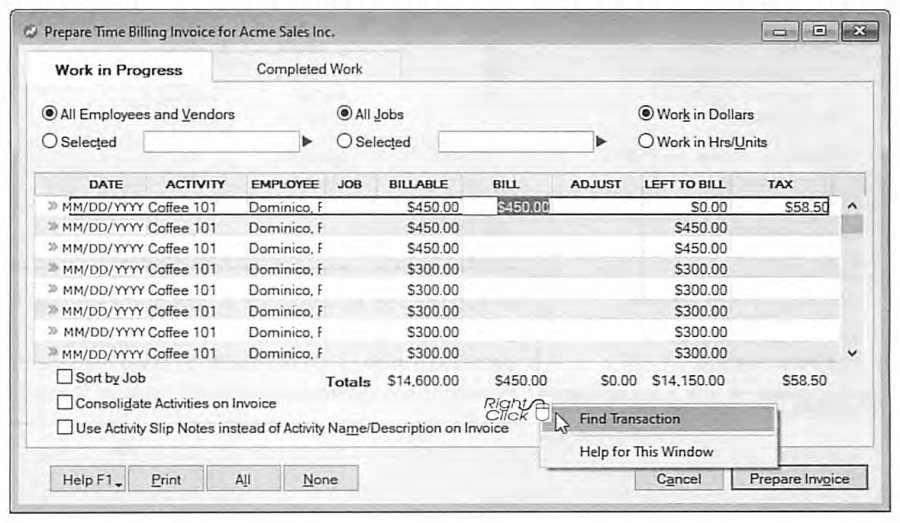900x523 pixels.
Task: Click the zoom arrow icon on the first activity row
Action: pos(53,206)
